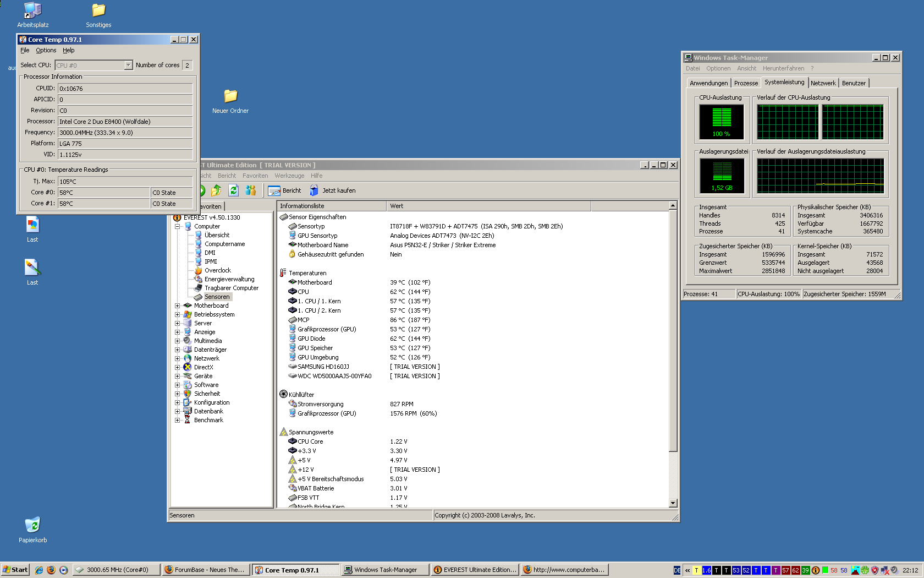Expand the Motherboard tree node
The image size is (924, 578).
coord(177,306)
